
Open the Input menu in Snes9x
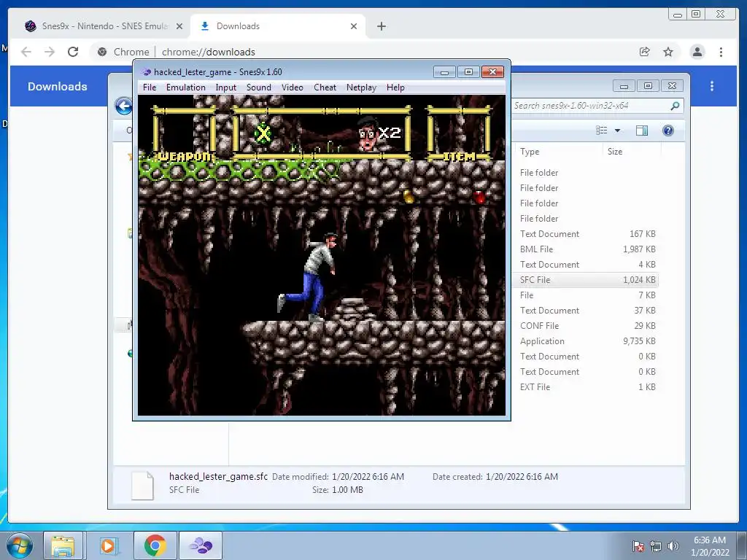click(226, 87)
